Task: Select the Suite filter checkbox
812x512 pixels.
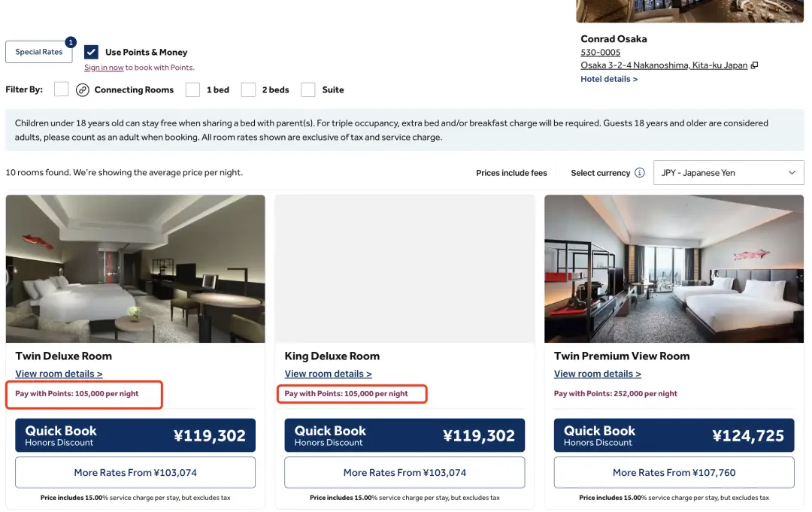Action: 308,90
